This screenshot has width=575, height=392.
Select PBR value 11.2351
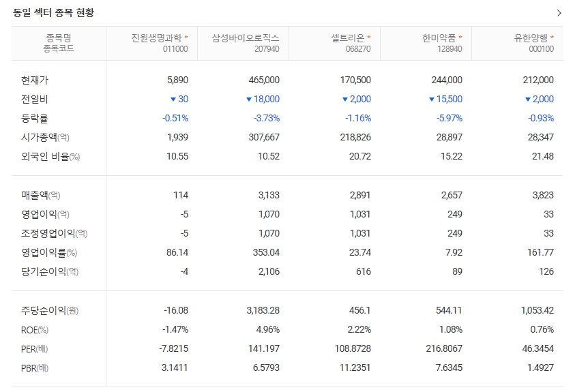click(355, 368)
